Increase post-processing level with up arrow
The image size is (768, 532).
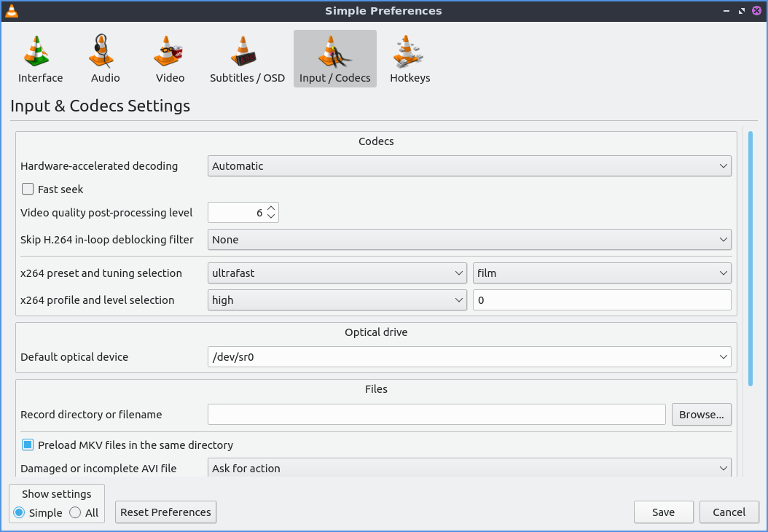coord(271,208)
